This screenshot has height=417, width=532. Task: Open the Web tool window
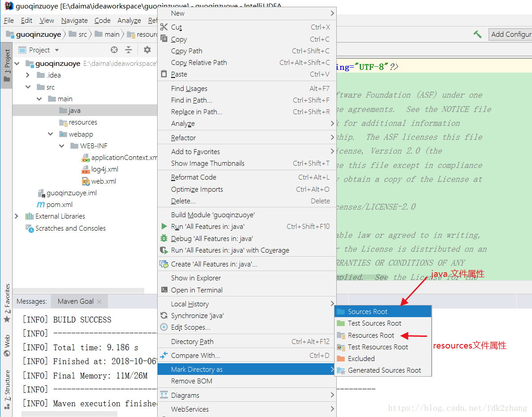pyautogui.click(x=7, y=345)
